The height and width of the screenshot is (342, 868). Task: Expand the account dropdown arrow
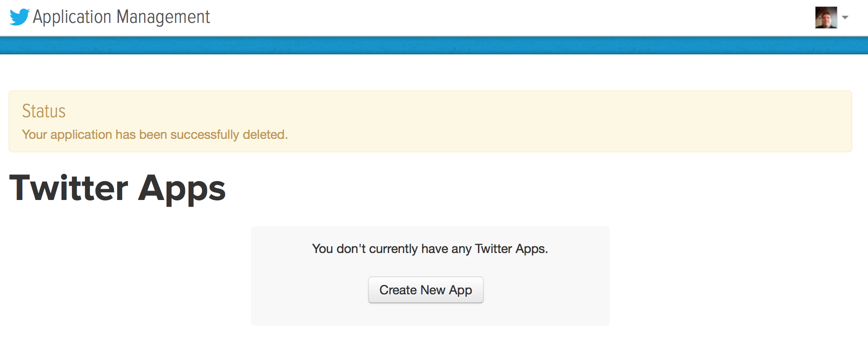845,18
